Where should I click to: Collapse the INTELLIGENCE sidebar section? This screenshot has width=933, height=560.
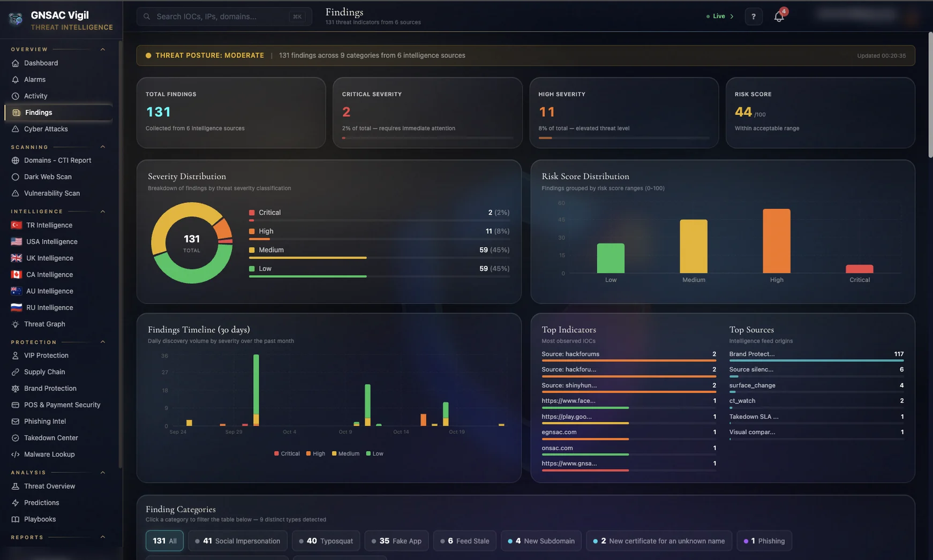coord(103,211)
